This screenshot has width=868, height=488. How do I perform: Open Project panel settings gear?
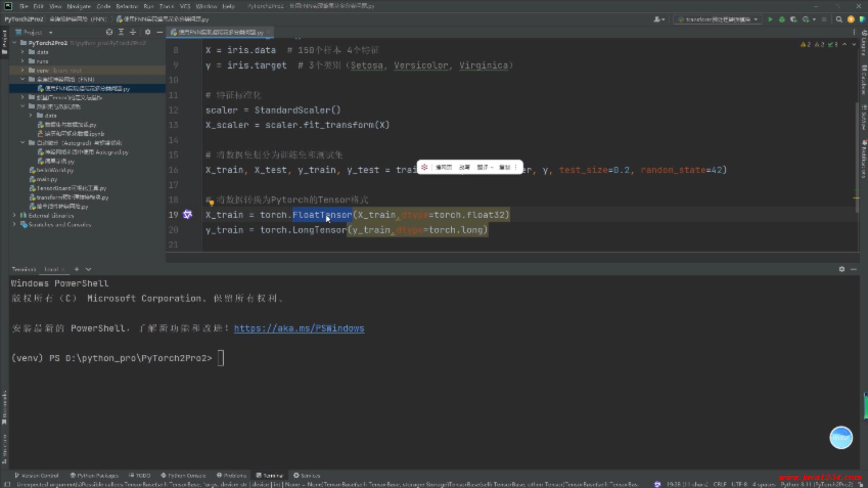tap(147, 32)
